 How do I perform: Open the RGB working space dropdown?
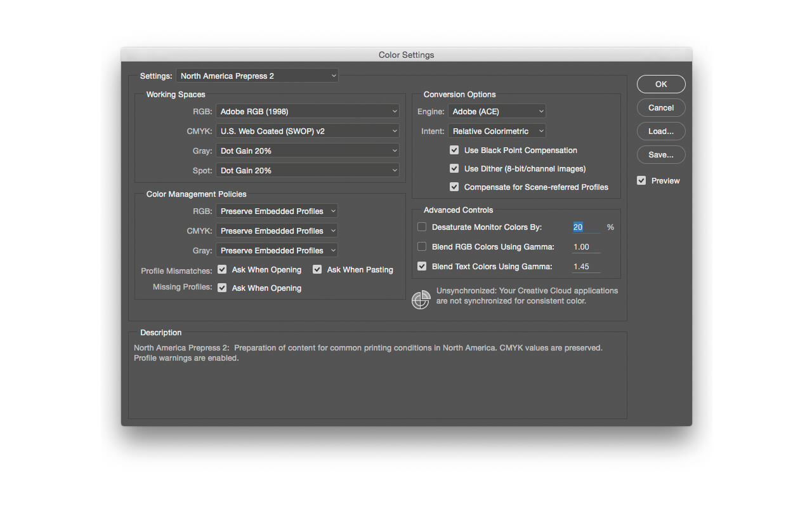click(307, 112)
